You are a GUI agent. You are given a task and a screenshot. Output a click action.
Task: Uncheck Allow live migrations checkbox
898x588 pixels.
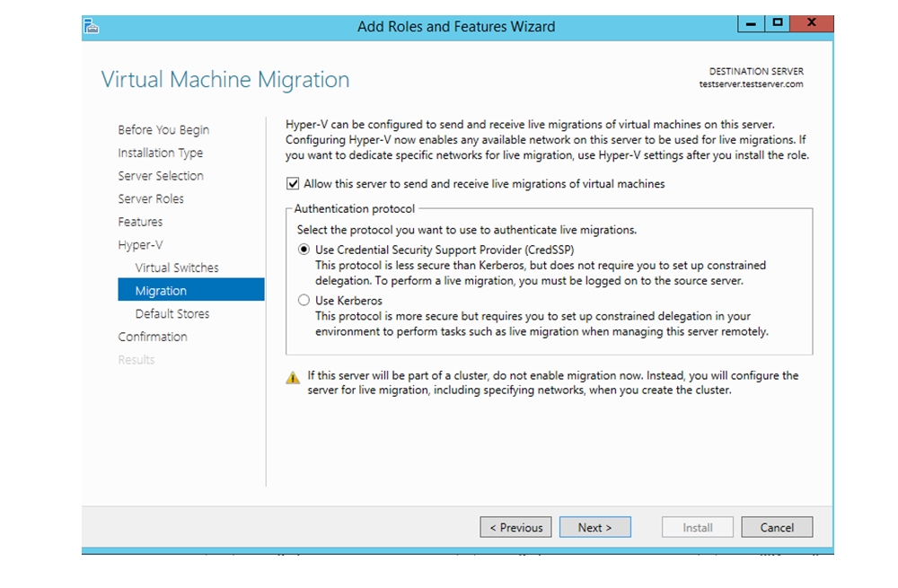coord(292,184)
